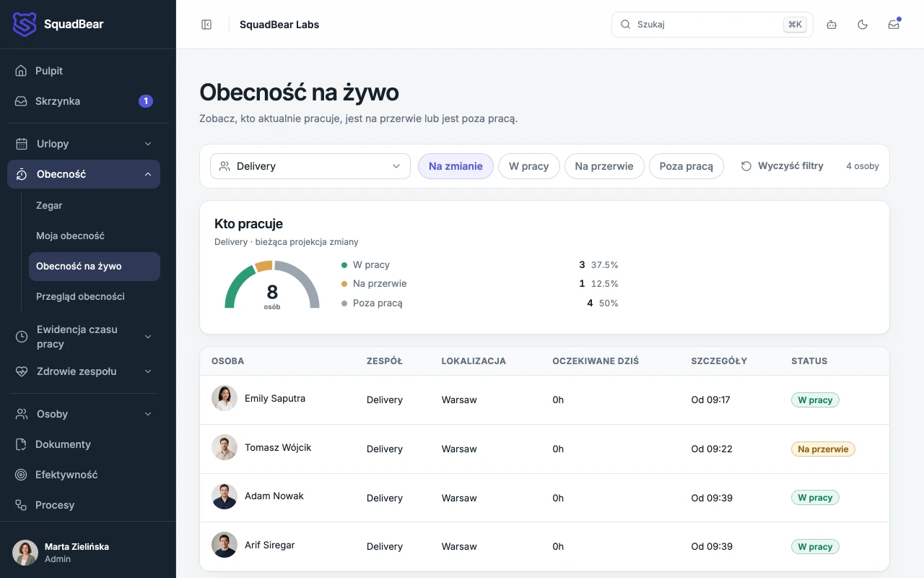Viewport: 924px width, 578px height.
Task: Click the Urlopy calendar icon
Action: pyautogui.click(x=22, y=144)
